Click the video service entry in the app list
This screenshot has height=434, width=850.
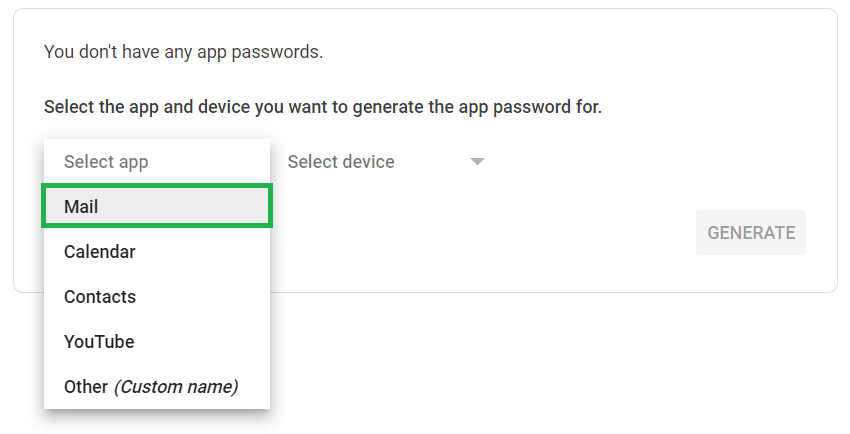pyautogui.click(x=156, y=342)
